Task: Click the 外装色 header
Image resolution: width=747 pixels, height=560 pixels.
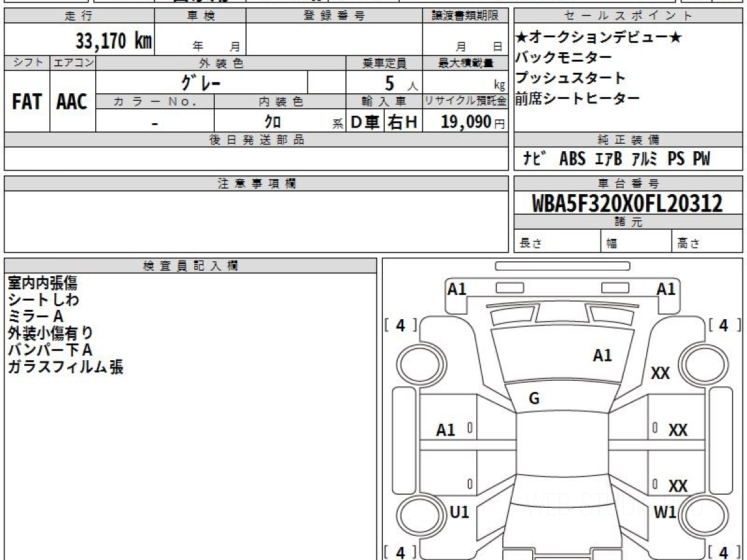Action: tap(221, 63)
